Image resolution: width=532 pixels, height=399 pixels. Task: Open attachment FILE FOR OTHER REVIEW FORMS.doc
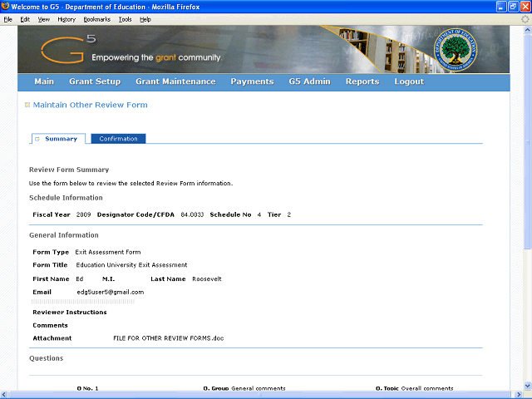pyautogui.click(x=169, y=338)
